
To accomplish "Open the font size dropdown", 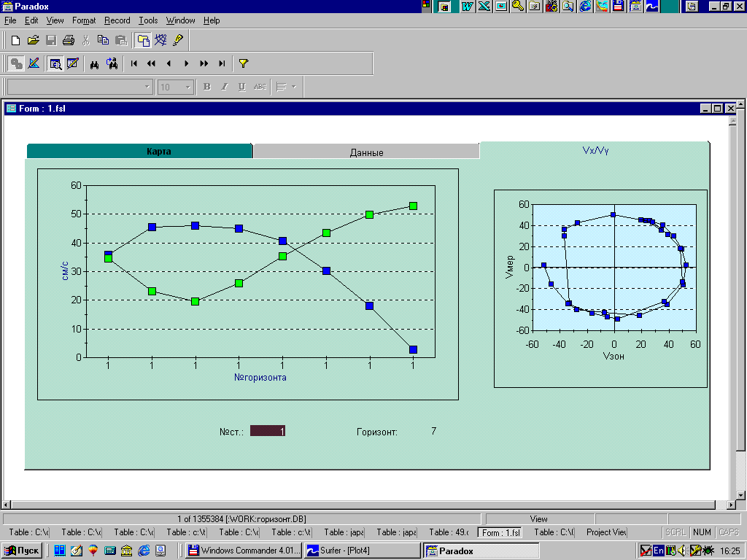I will tap(187, 87).
